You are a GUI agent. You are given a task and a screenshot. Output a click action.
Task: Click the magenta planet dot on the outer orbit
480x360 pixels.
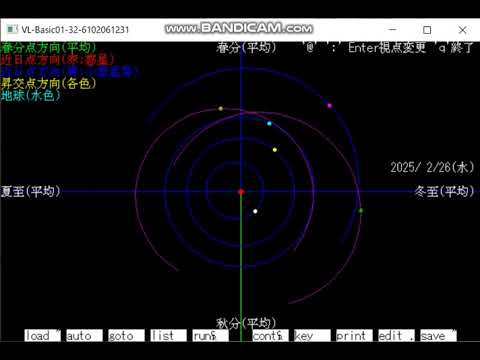[329, 106]
